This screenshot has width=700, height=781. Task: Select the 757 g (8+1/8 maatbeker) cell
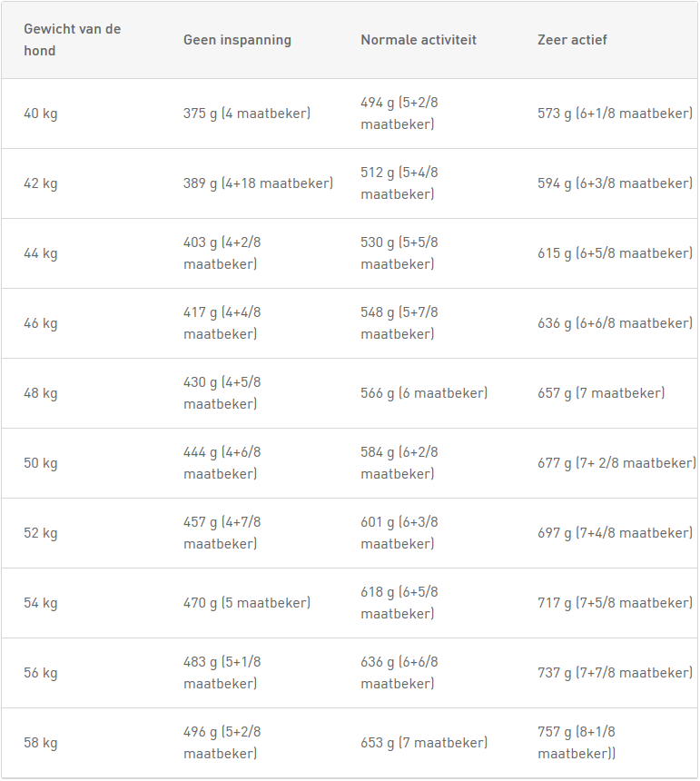pyautogui.click(x=577, y=743)
